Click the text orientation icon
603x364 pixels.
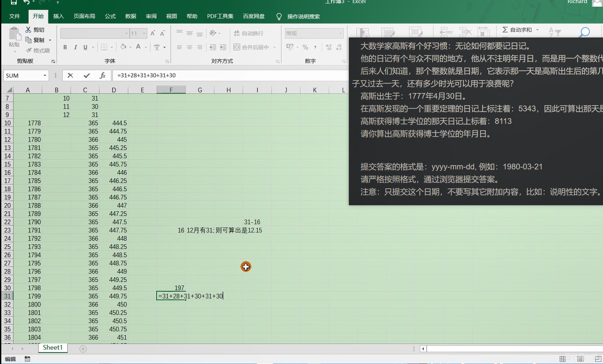click(213, 33)
